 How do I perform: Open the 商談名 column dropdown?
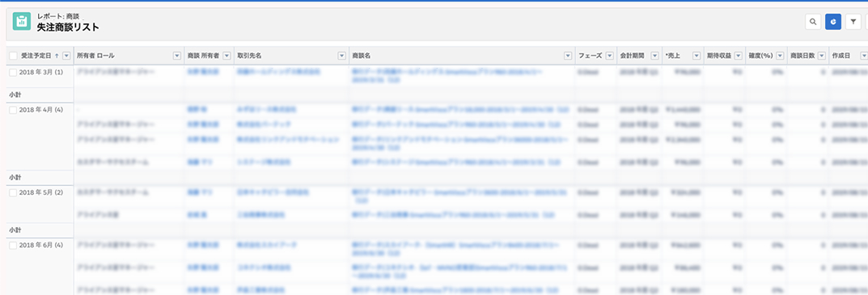point(567,56)
